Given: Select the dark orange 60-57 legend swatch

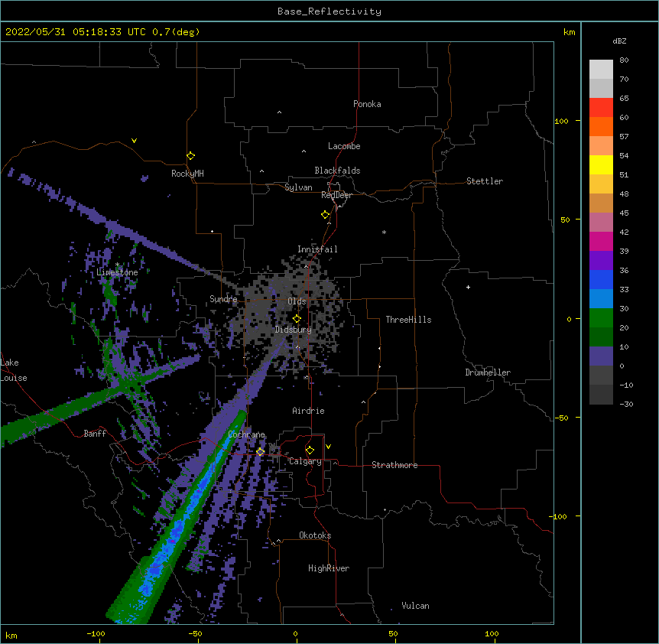Looking at the screenshot, I should point(601,126).
